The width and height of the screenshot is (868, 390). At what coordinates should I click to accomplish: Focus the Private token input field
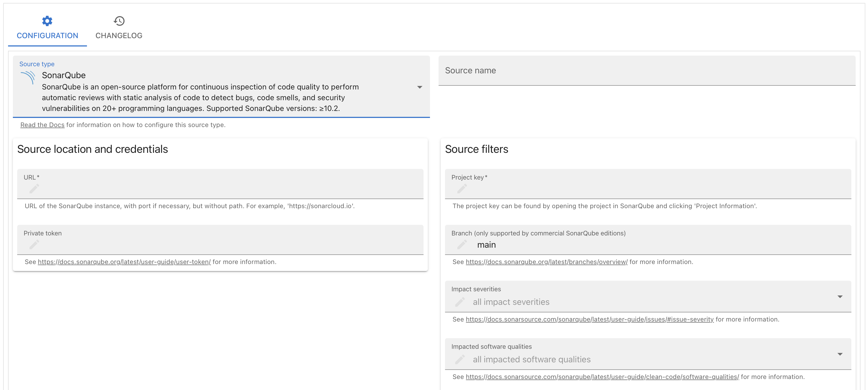[220, 240]
